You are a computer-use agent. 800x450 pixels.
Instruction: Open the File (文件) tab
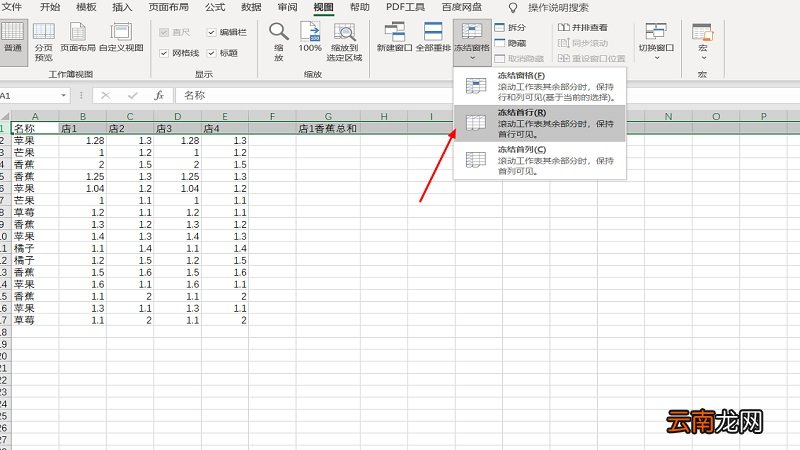[x=12, y=7]
